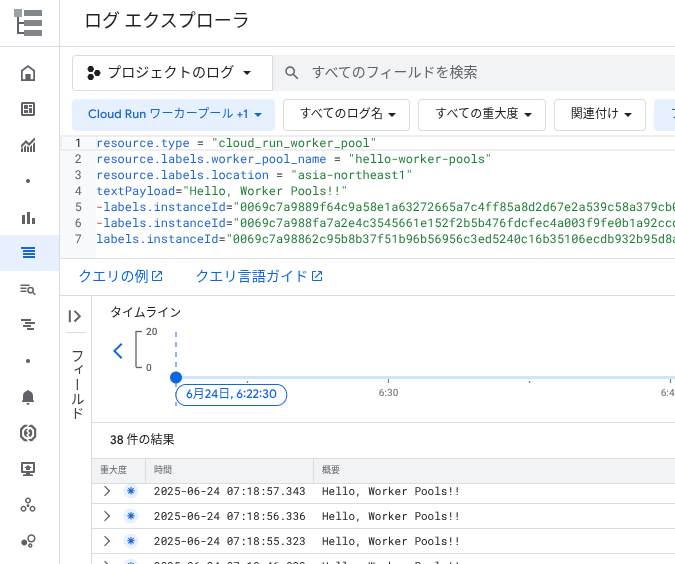
Task: Click the タイムライン heading
Action: [x=146, y=312]
